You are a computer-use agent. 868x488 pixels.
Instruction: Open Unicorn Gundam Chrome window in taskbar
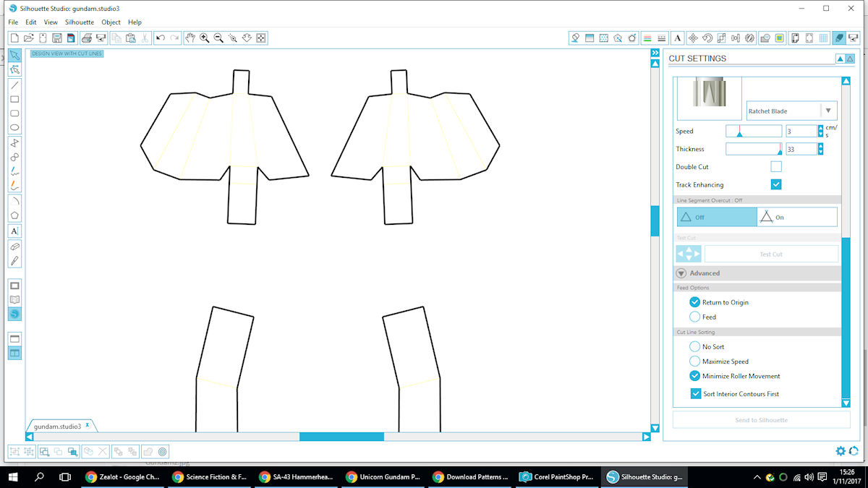383,477
